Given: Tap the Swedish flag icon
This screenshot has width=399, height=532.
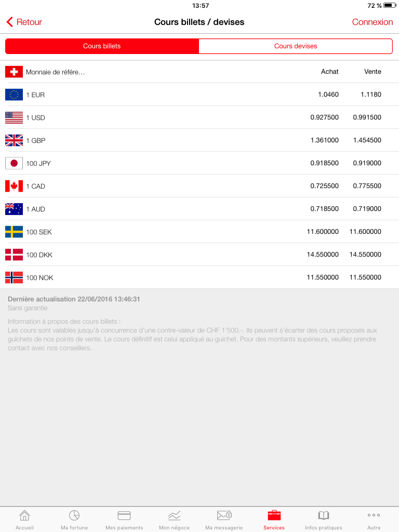Looking at the screenshot, I should (x=14, y=232).
